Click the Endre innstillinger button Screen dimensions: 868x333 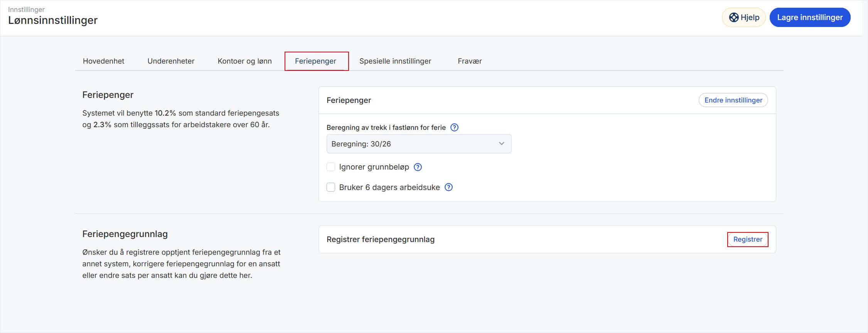tap(733, 100)
